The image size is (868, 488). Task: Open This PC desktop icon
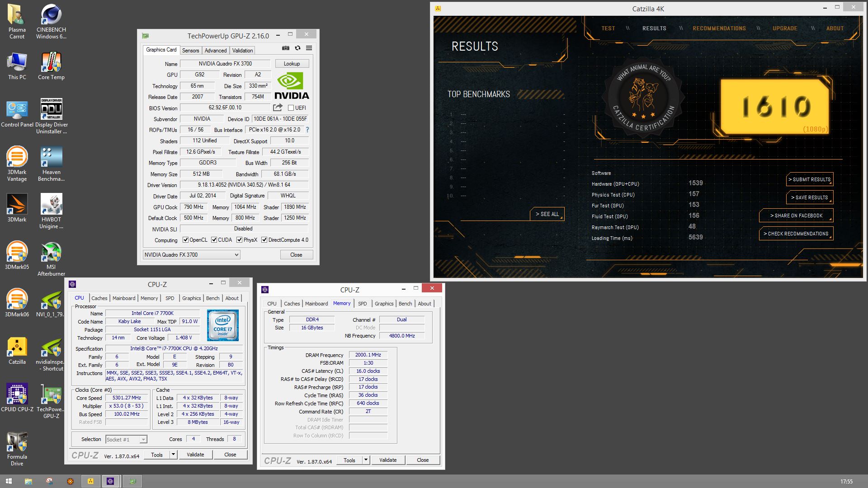click(17, 66)
